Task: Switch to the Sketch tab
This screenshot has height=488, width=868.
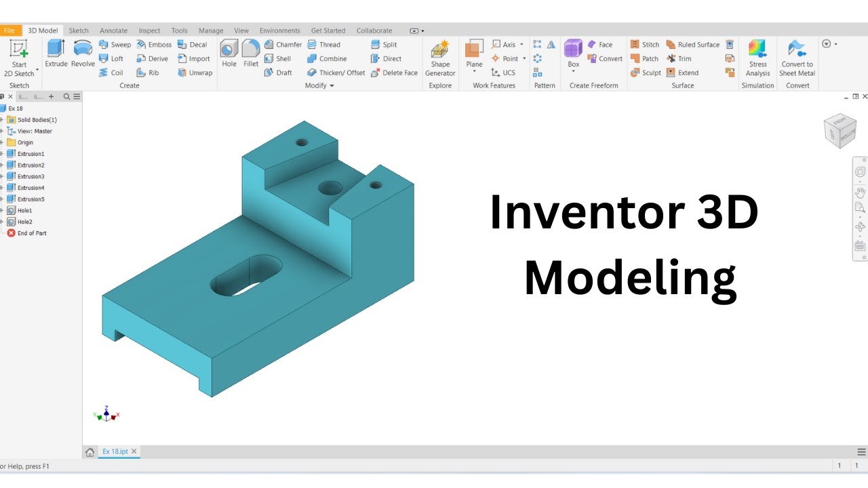Action: tap(79, 30)
